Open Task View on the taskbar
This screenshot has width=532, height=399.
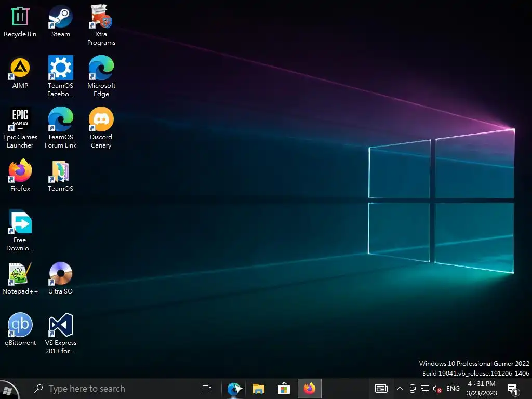pos(206,389)
